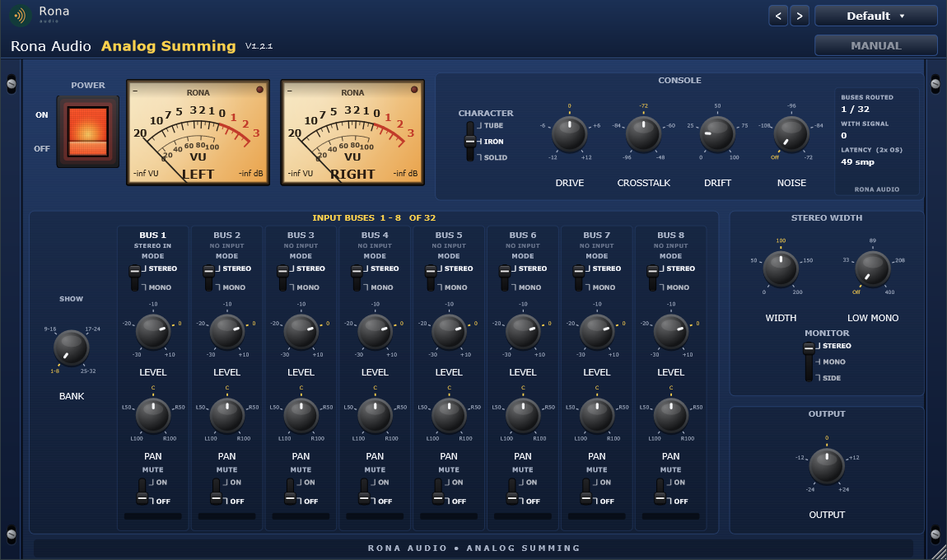Click the BUS 4 PAN knob
The image size is (947, 560).
375,416
